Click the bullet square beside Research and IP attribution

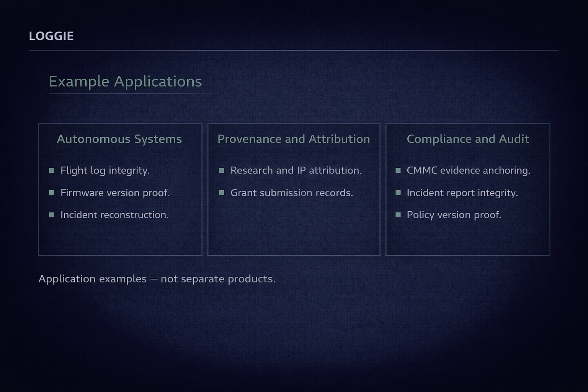pyautogui.click(x=221, y=171)
